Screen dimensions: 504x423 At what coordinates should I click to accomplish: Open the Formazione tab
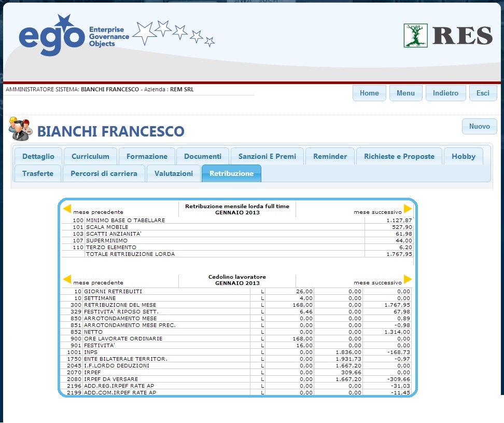[147, 156]
